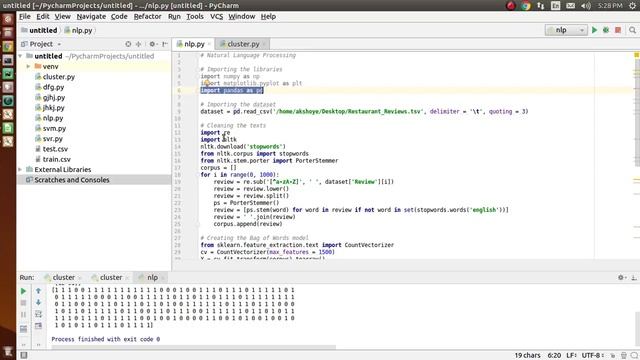Image resolution: width=640 pixels, height=360 pixels.
Task: Click the down arrow in Run panel
Action: pos(38,302)
